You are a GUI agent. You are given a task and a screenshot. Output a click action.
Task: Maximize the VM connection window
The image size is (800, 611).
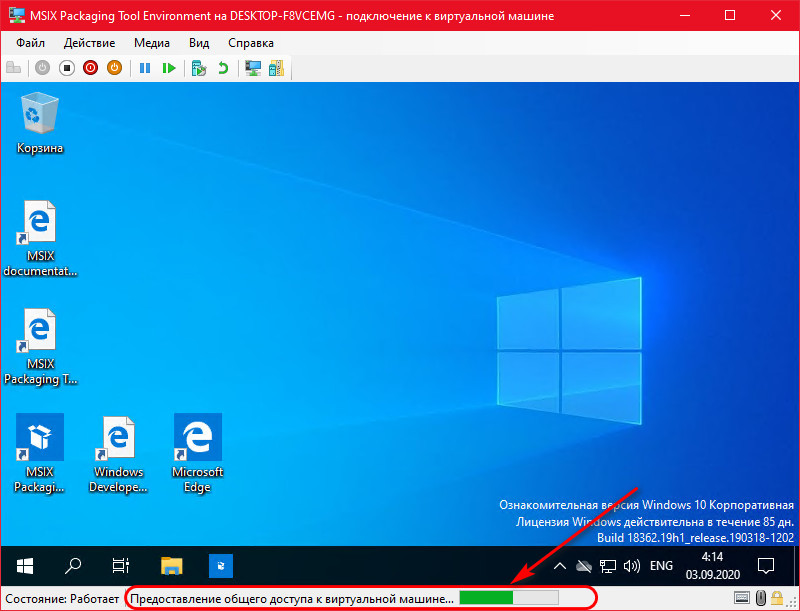click(730, 15)
